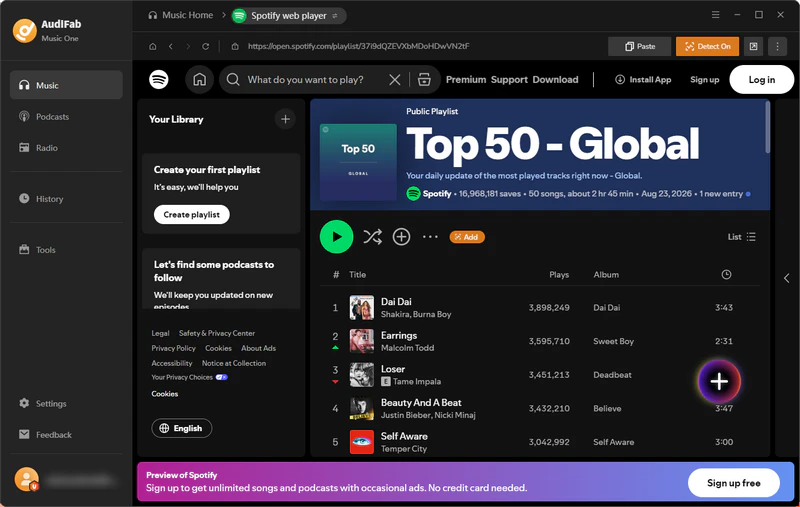Image resolution: width=800 pixels, height=507 pixels.
Task: Open Tame Impala artist link
Action: (417, 382)
